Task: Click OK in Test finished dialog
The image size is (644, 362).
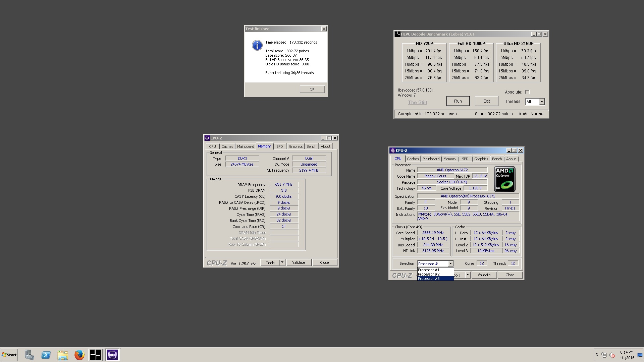Action: pyautogui.click(x=312, y=89)
